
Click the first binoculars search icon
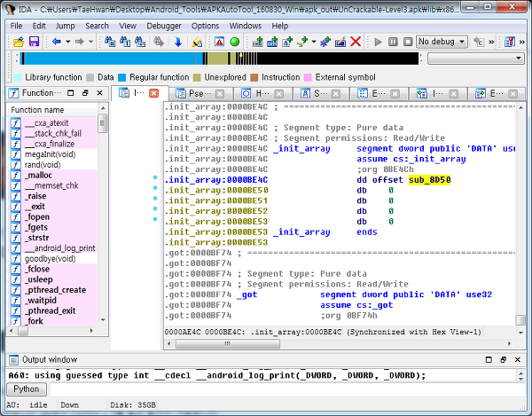110,42
